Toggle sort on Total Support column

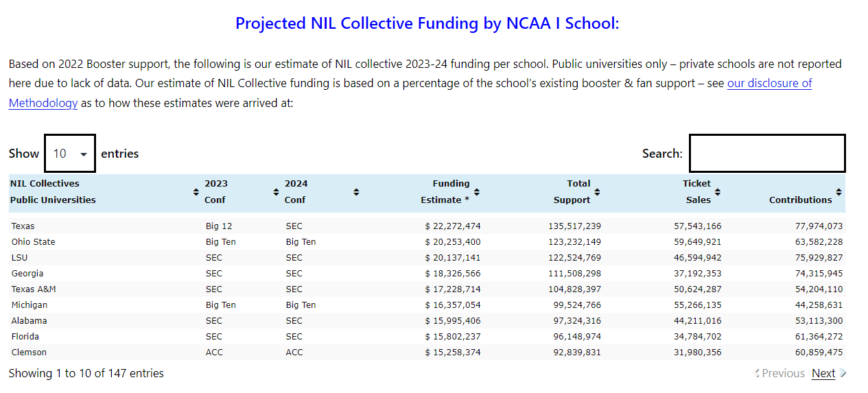click(597, 192)
